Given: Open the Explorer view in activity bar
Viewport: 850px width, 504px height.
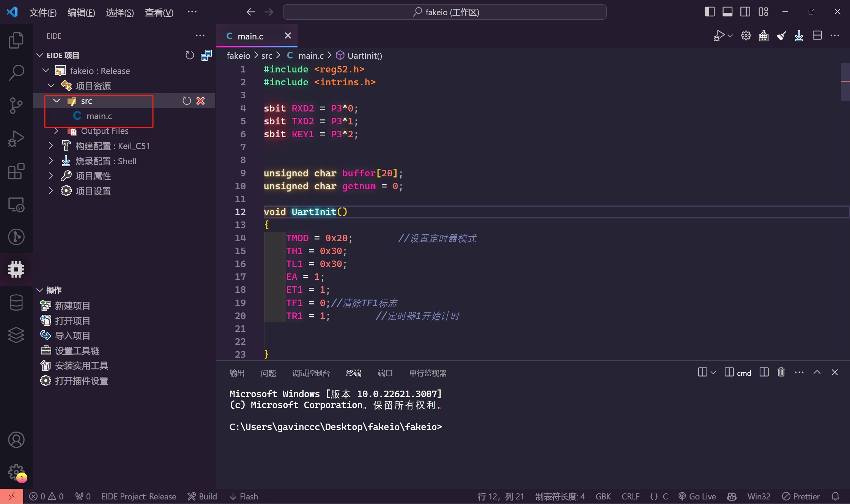Looking at the screenshot, I should (16, 40).
